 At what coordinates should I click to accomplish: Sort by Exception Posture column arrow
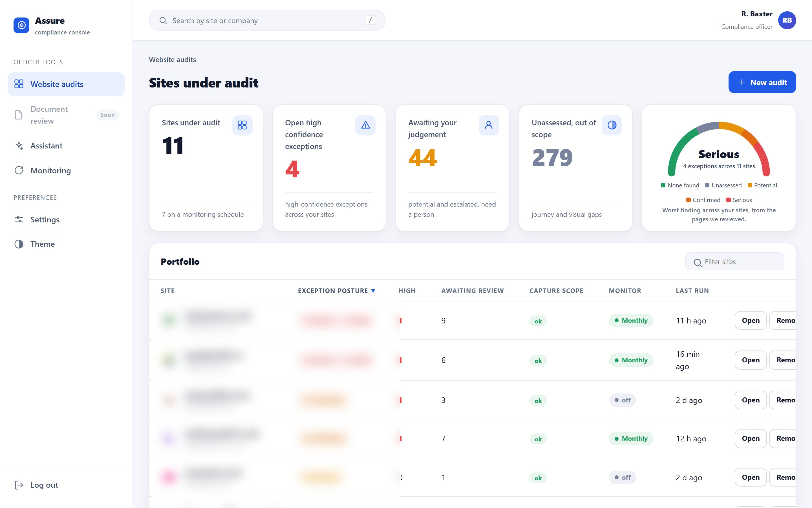tap(373, 291)
